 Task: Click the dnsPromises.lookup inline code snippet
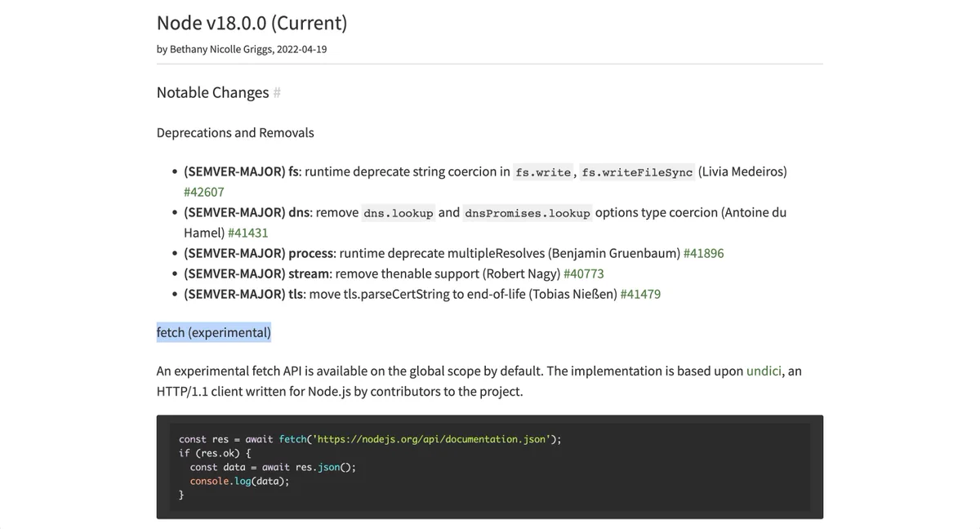pos(528,212)
